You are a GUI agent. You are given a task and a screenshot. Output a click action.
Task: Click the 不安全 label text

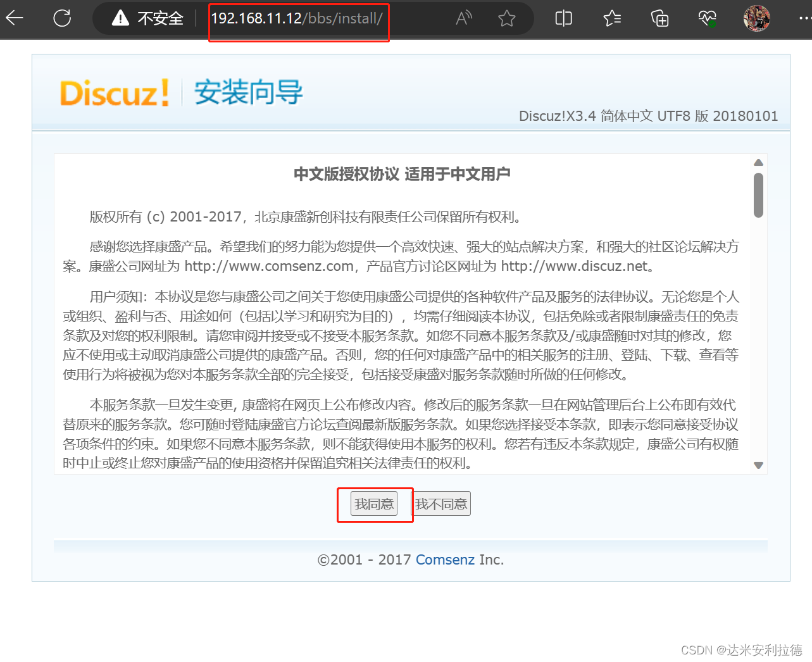pos(160,18)
